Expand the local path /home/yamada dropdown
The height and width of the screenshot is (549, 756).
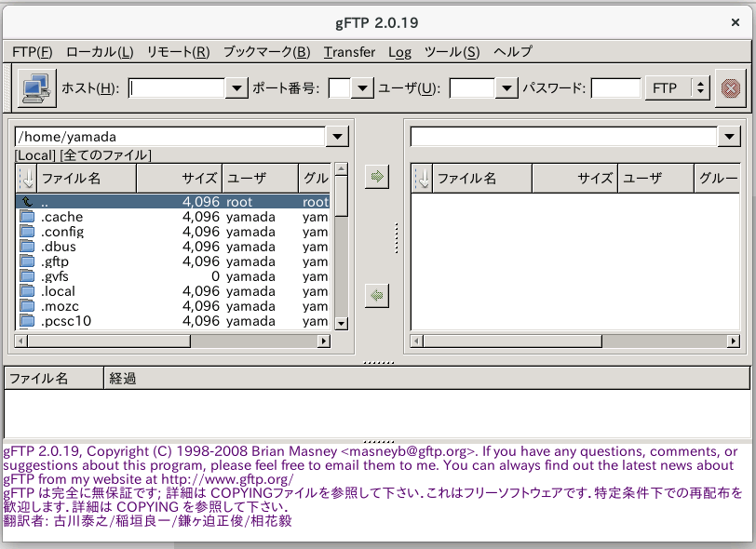pos(337,137)
